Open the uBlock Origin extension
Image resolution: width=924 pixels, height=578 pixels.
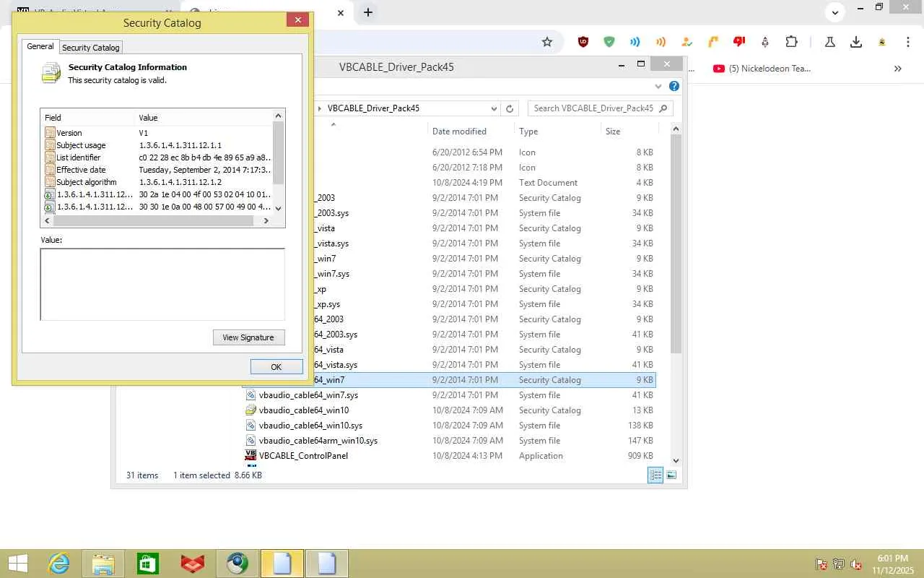[x=583, y=42]
